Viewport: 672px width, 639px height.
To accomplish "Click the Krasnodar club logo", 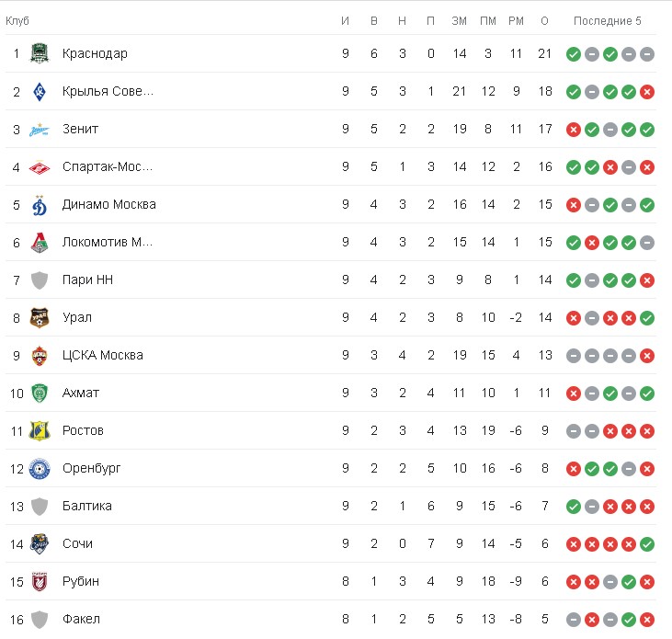I will [40, 53].
